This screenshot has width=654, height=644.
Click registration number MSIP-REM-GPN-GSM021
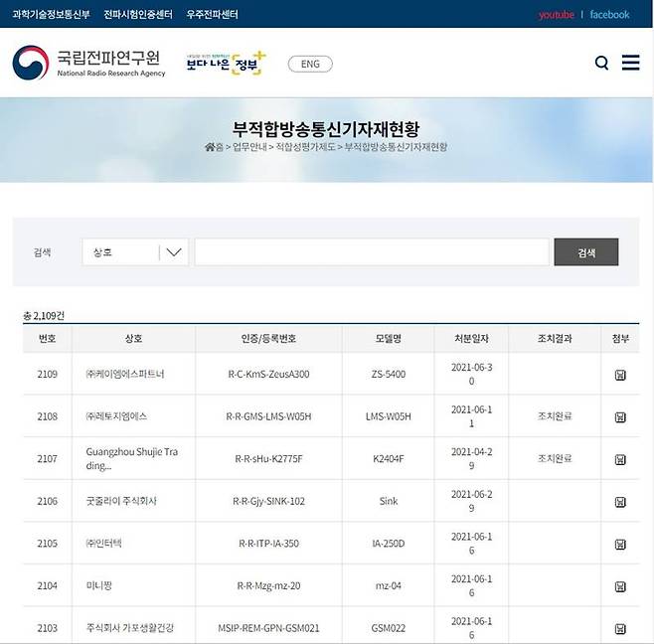tap(268, 628)
